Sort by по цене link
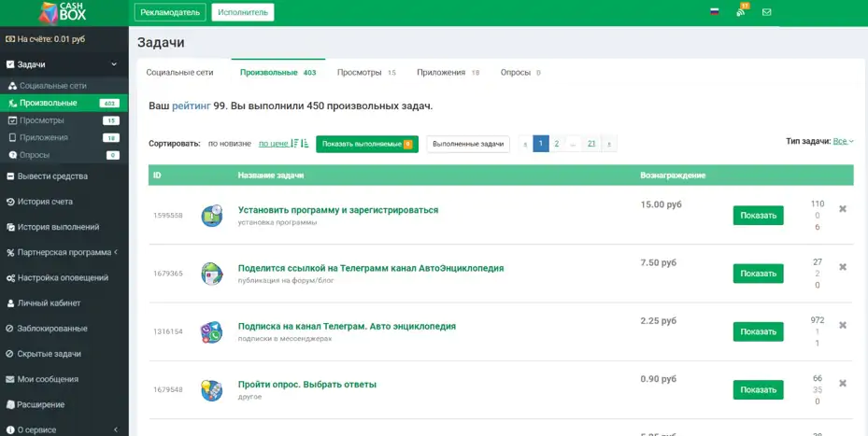868x436 pixels. (x=274, y=143)
